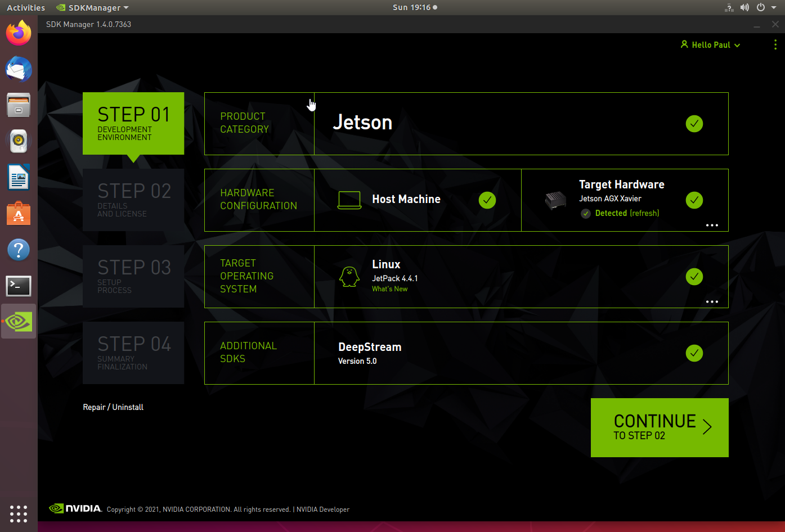Click NVIDIA logo in footer
The height and width of the screenshot is (532, 785).
pyautogui.click(x=75, y=509)
